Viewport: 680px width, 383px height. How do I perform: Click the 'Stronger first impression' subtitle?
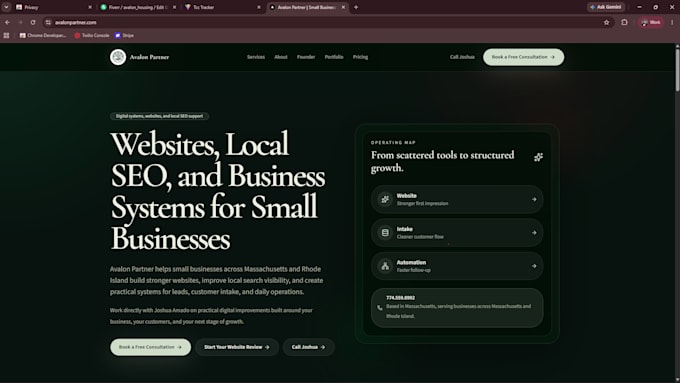422,203
